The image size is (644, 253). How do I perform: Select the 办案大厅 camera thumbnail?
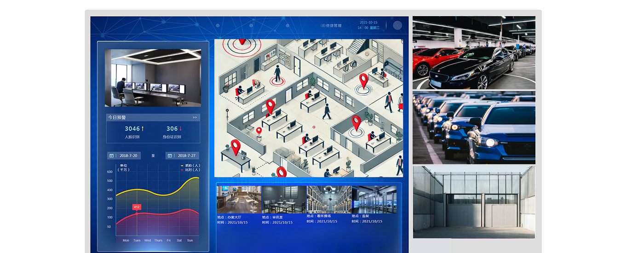point(238,199)
